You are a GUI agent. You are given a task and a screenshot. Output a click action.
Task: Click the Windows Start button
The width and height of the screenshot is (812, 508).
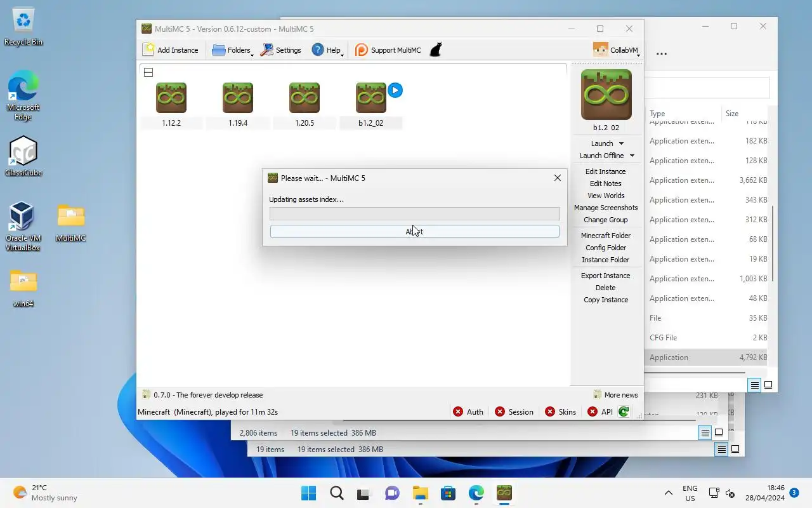(x=309, y=493)
